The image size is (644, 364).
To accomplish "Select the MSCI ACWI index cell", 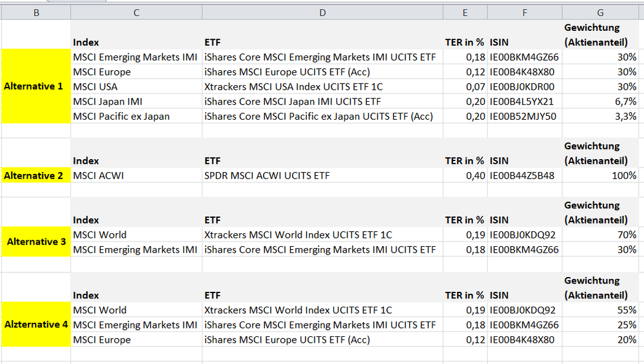I will (136, 175).
